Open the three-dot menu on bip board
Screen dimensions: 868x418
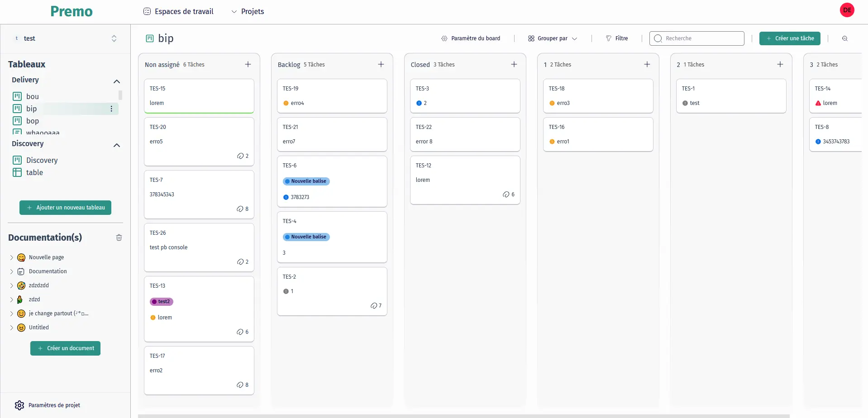[111, 109]
